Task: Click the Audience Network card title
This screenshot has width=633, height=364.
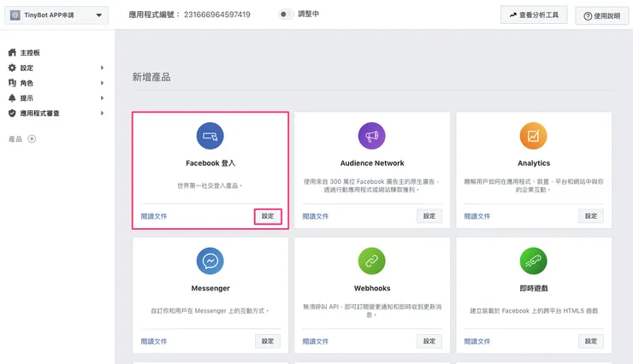Action: [x=372, y=163]
